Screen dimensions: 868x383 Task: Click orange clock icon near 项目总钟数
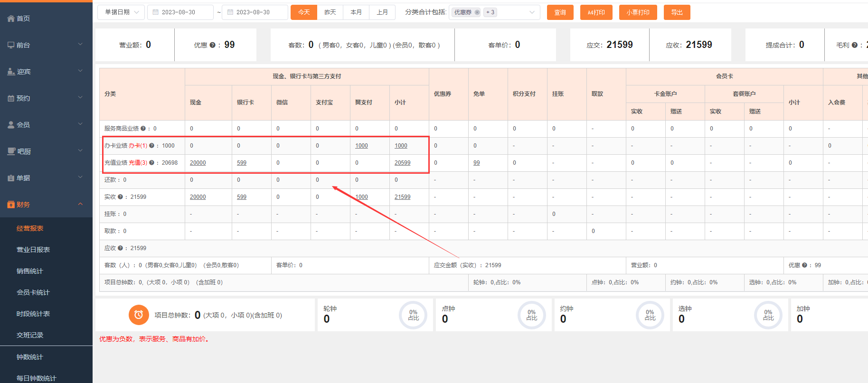(x=139, y=315)
